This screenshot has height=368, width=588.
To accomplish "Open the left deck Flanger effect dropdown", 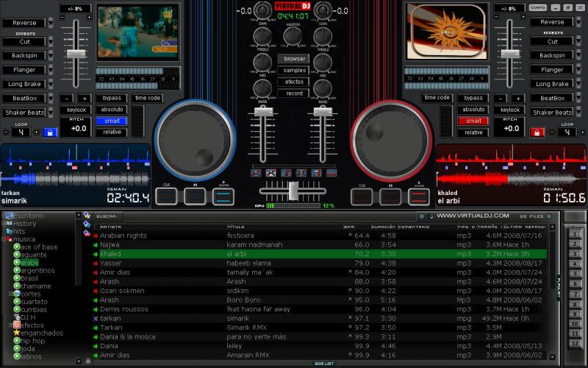I will point(51,70).
